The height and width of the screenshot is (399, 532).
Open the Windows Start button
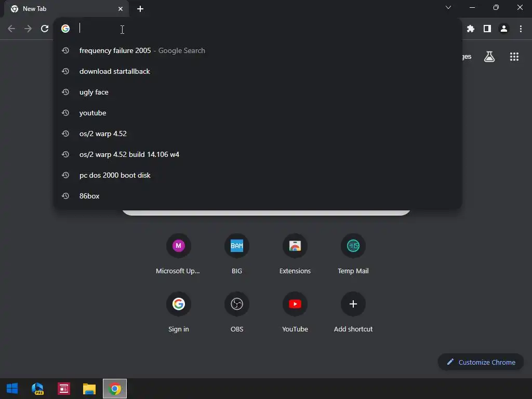tap(12, 389)
